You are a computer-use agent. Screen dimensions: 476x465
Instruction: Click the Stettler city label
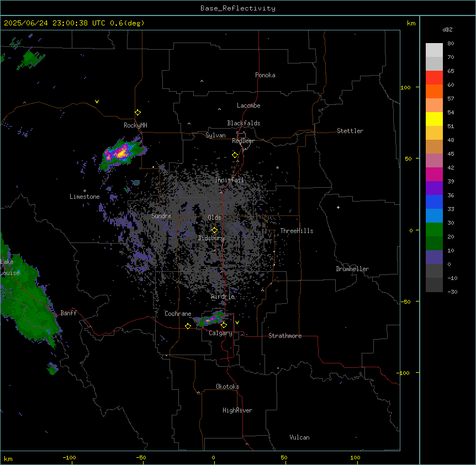coord(350,131)
